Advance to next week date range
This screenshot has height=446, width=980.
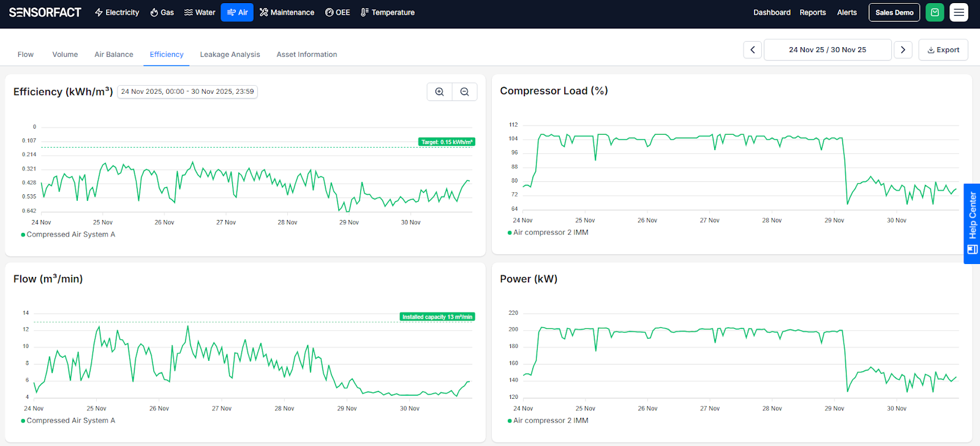[x=903, y=50]
